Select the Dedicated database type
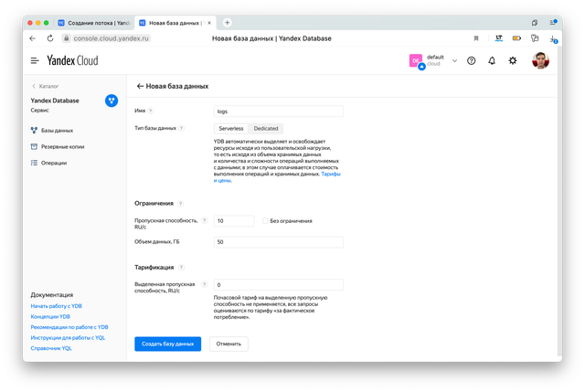 point(266,129)
